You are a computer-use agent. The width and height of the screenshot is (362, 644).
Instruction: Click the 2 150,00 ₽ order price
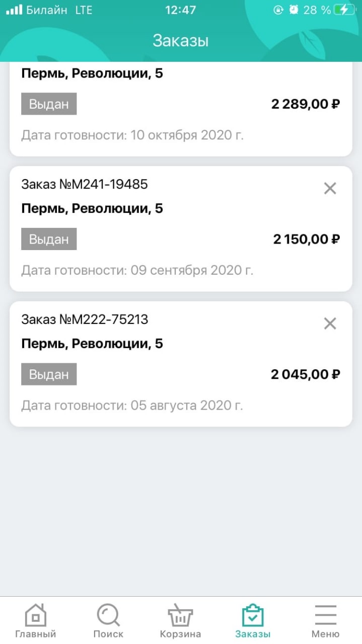tap(306, 239)
